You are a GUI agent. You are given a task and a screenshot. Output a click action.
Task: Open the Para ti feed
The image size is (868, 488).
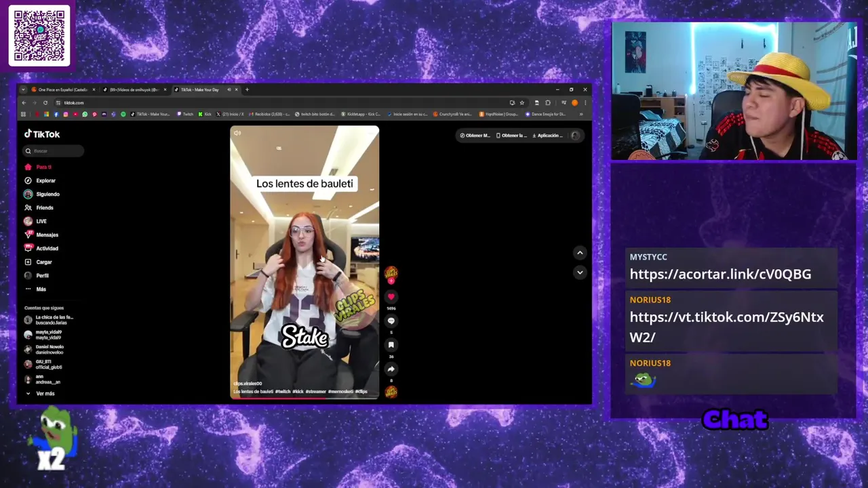tap(38, 167)
